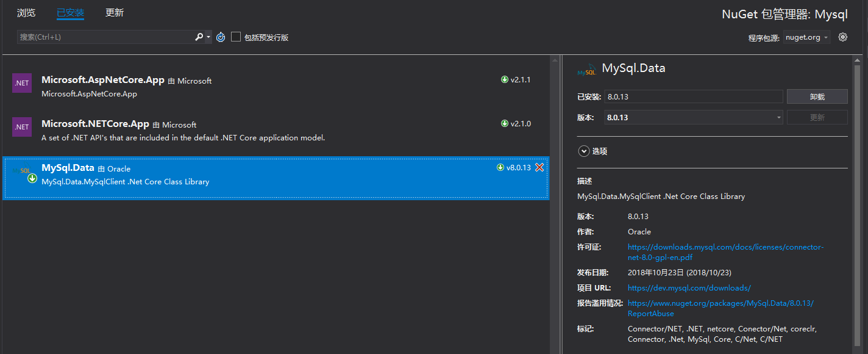Viewport: 868px width, 354px height.
Task: Click the Microsoft.NETCore.App .NET icon
Action: pos(22,127)
